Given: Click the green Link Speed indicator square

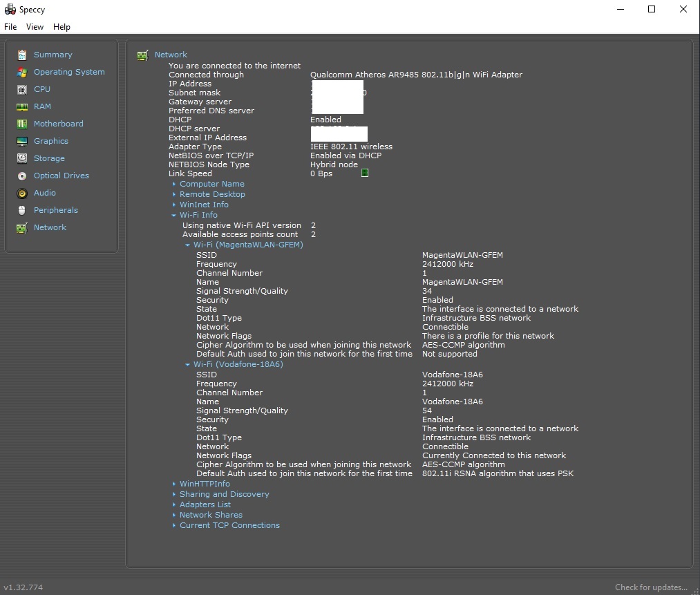Looking at the screenshot, I should pos(365,173).
